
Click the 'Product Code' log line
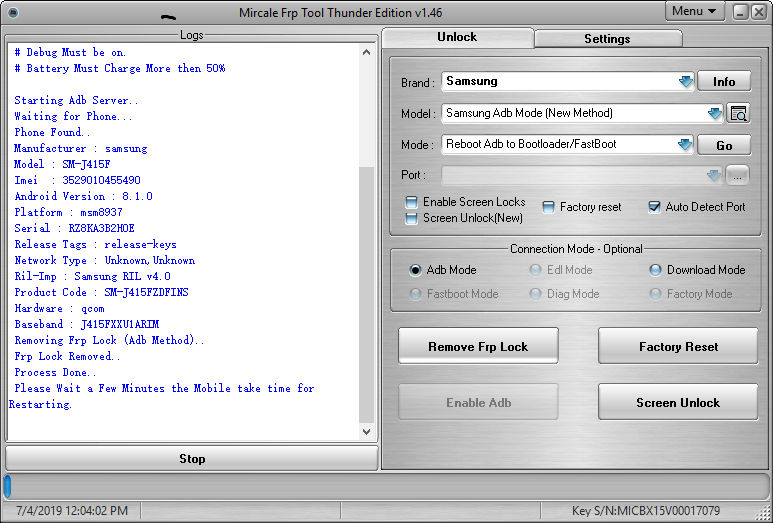click(102, 292)
